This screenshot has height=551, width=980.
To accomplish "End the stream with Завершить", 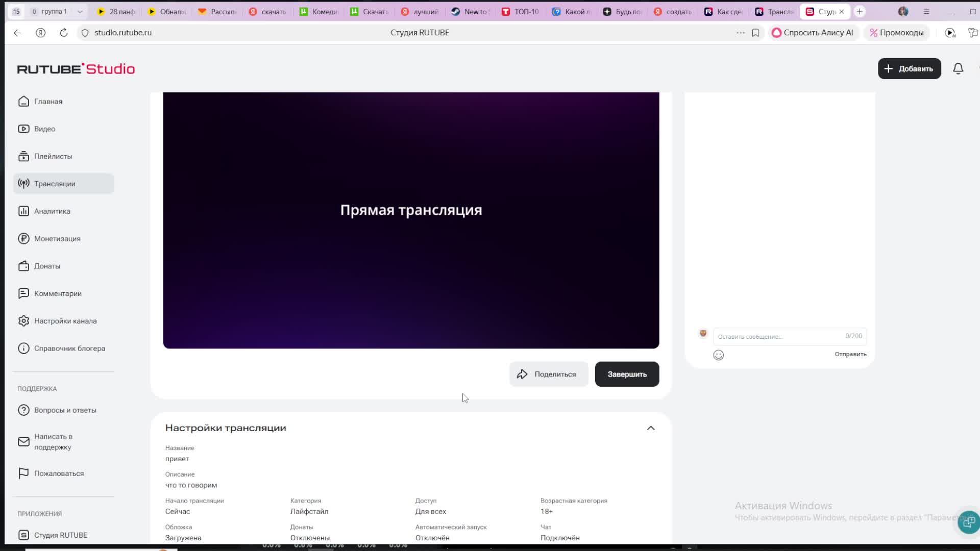I will point(626,374).
